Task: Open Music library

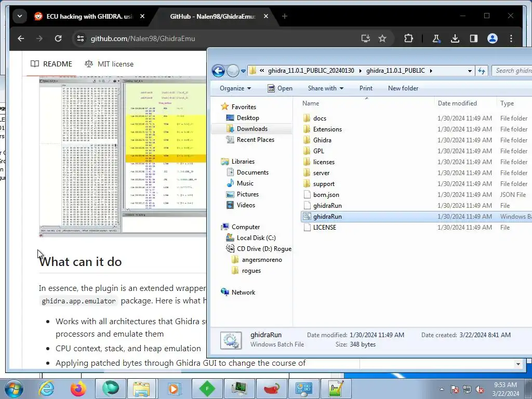Action: (x=245, y=183)
